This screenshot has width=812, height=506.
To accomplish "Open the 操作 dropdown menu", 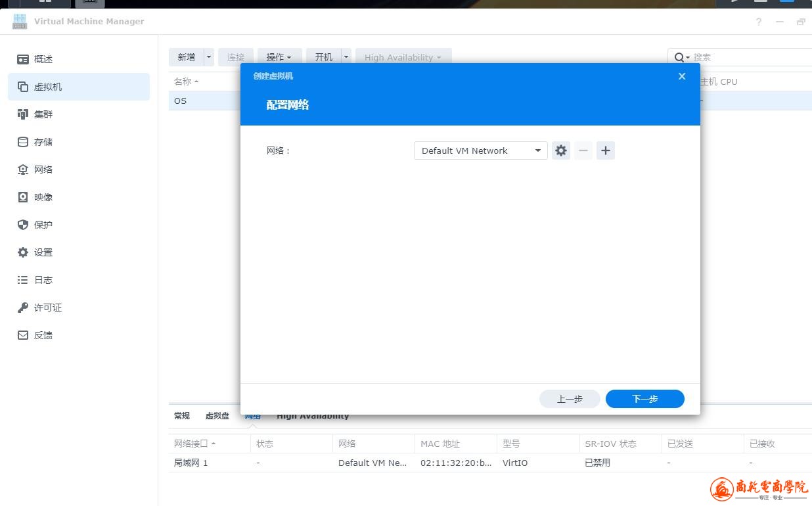I will click(x=279, y=57).
